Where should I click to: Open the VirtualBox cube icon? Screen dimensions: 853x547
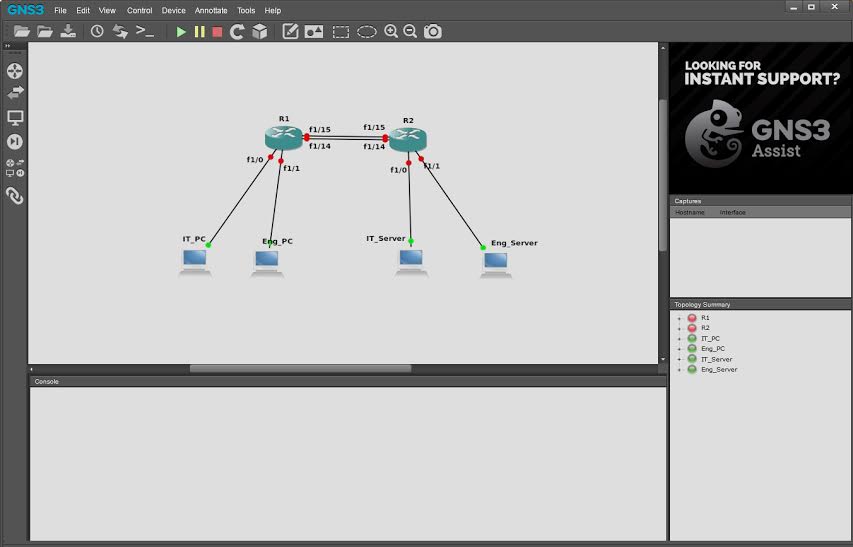pos(260,32)
